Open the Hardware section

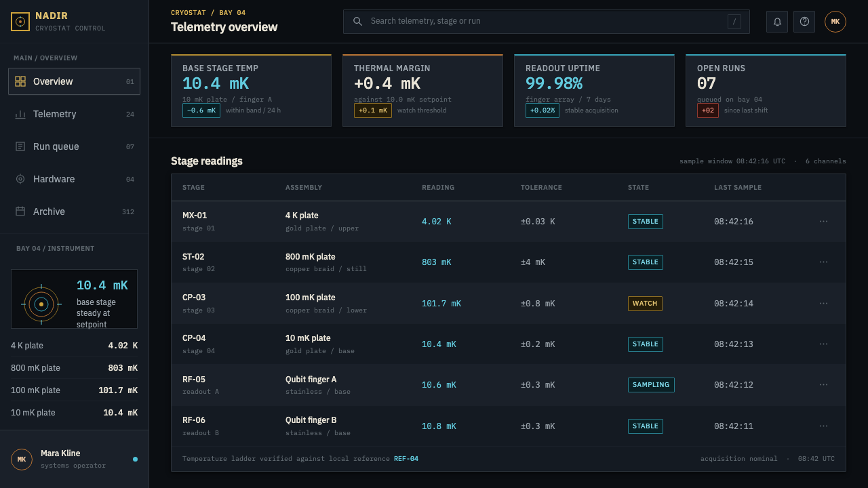pos(75,179)
